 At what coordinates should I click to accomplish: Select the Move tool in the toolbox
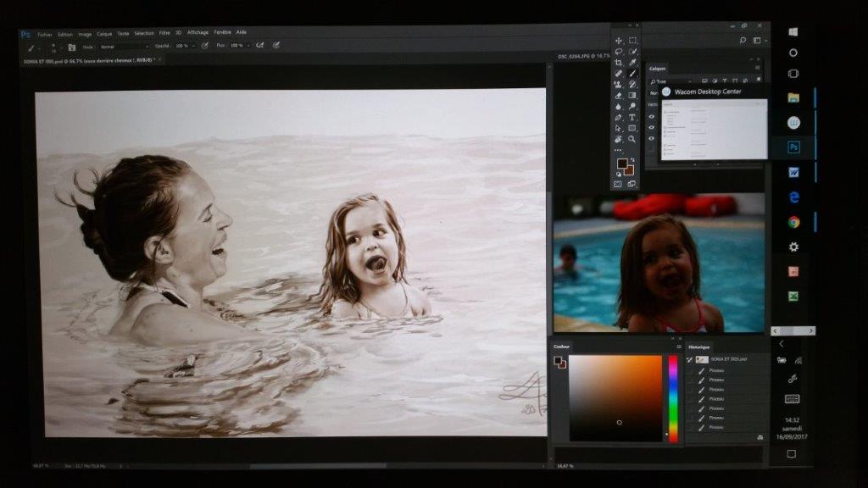click(619, 41)
